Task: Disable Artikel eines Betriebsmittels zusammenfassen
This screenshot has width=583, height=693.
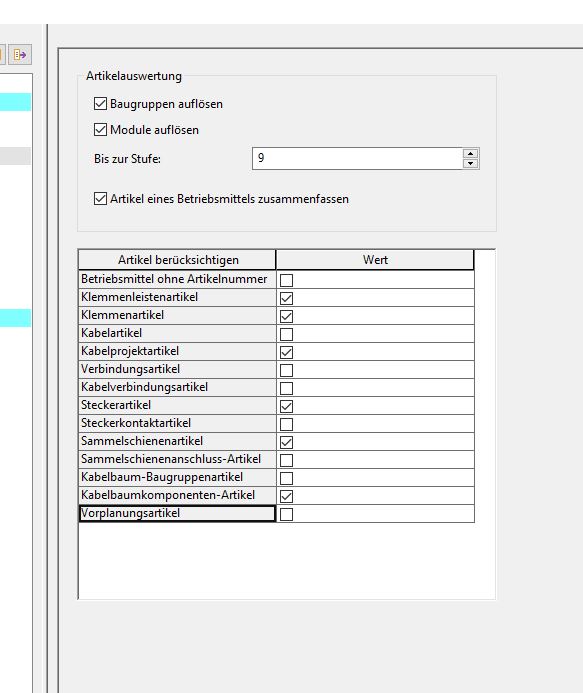Action: [x=100, y=198]
